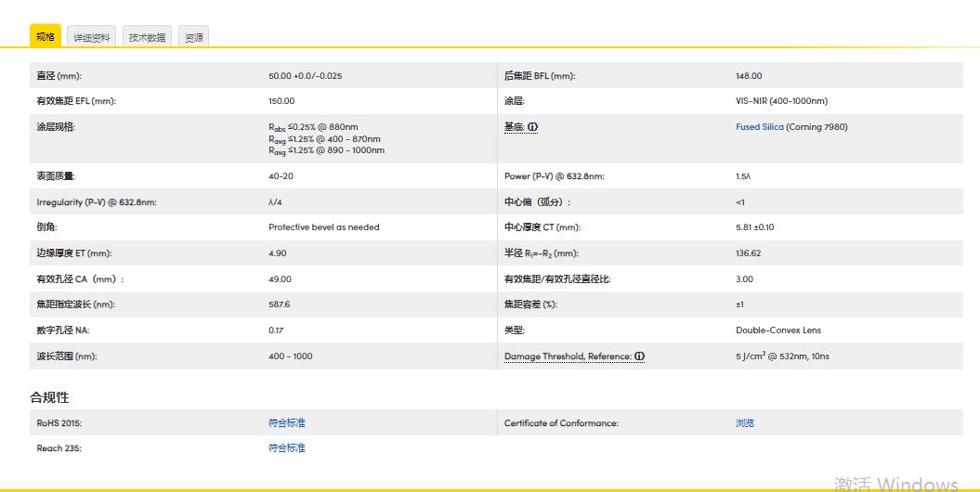Open the Fused Silica link
The height and width of the screenshot is (492, 980).
point(760,127)
